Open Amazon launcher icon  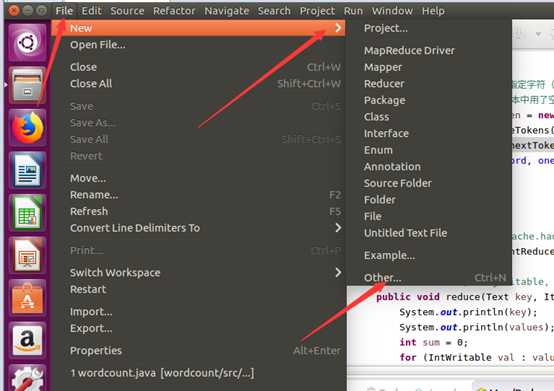click(27, 340)
